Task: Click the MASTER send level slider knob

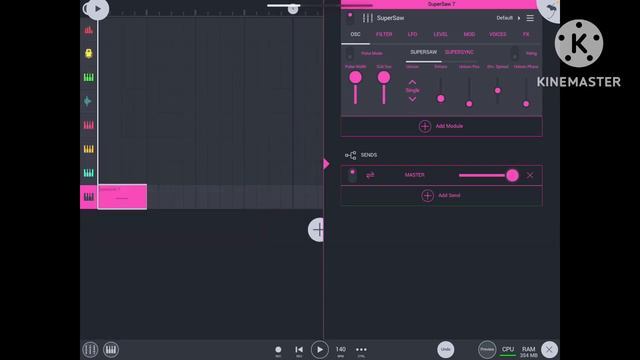Action: point(512,175)
